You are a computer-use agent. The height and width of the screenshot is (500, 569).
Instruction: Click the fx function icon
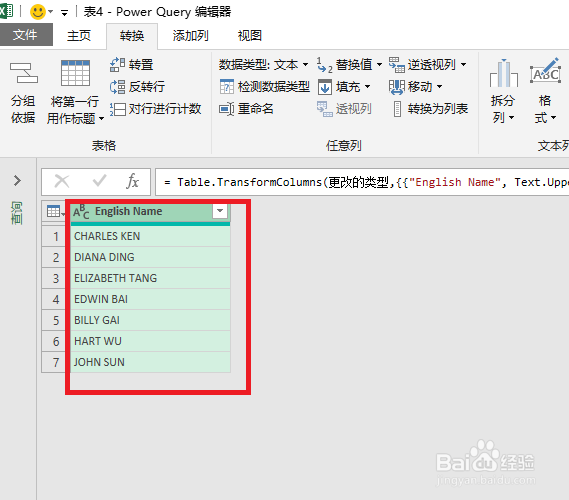click(x=132, y=181)
